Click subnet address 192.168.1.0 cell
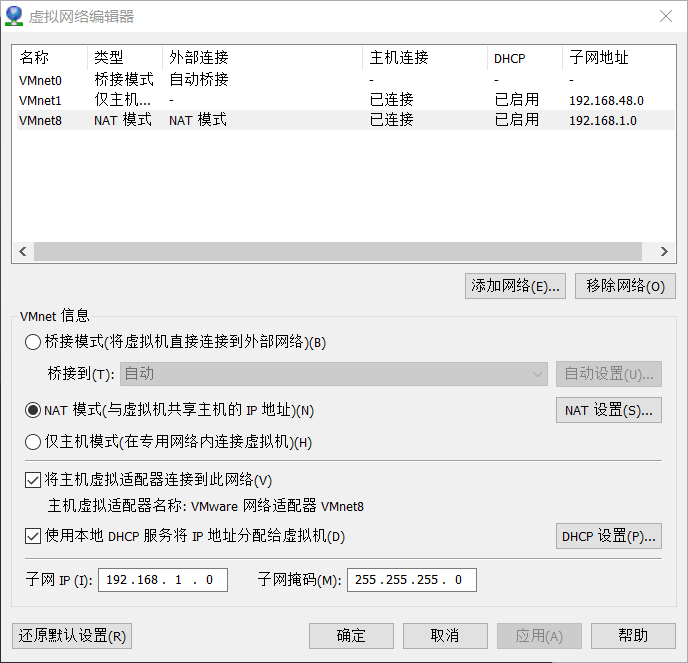 (603, 120)
